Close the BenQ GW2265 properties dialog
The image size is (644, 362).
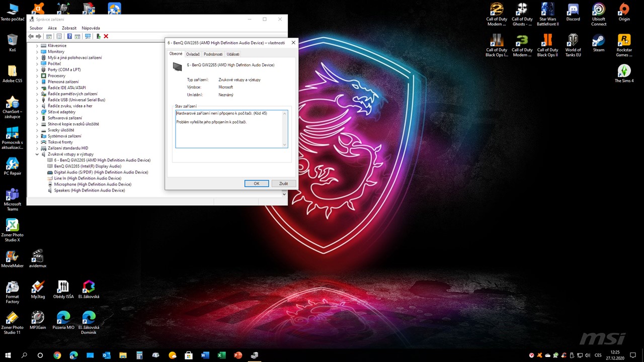(x=293, y=43)
